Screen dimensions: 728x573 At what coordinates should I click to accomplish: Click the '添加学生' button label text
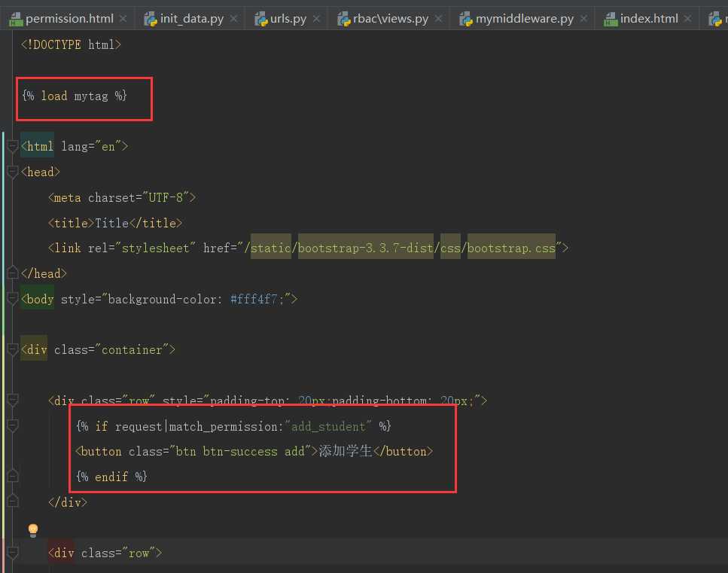(346, 451)
